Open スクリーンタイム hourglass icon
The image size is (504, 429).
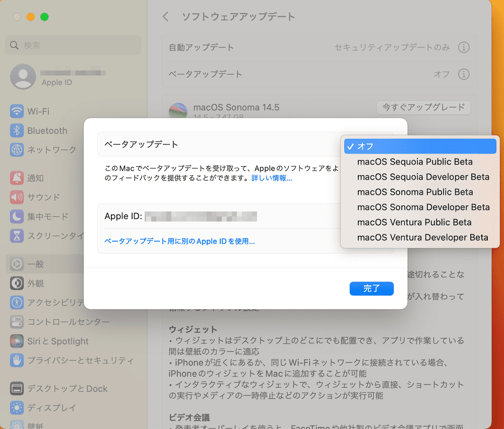point(17,236)
